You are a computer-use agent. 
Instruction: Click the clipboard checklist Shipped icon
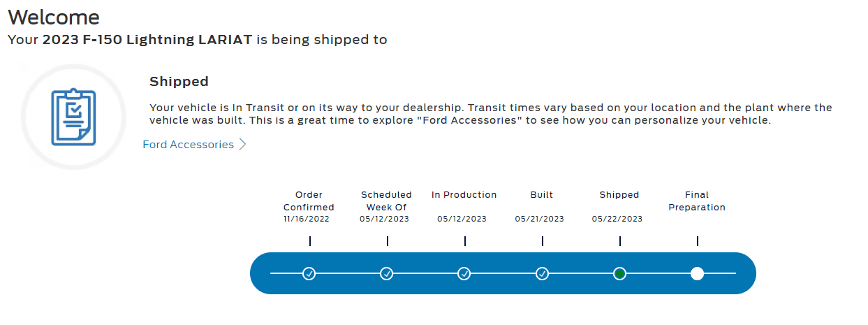tap(73, 117)
